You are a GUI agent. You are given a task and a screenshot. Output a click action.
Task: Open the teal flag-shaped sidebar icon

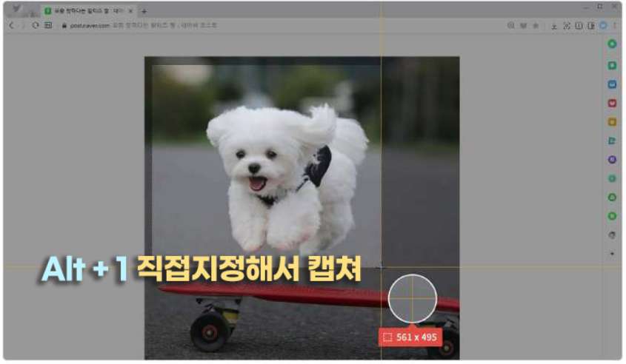[x=612, y=141]
